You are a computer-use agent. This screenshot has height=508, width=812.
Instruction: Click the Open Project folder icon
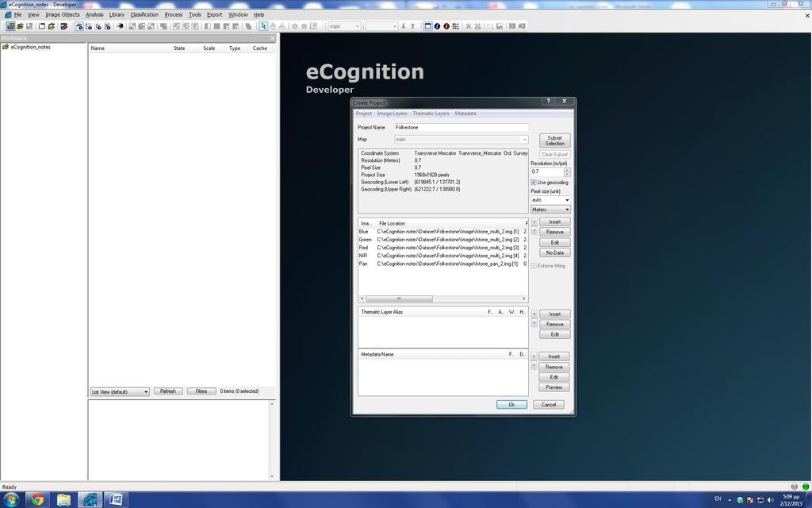(20, 26)
